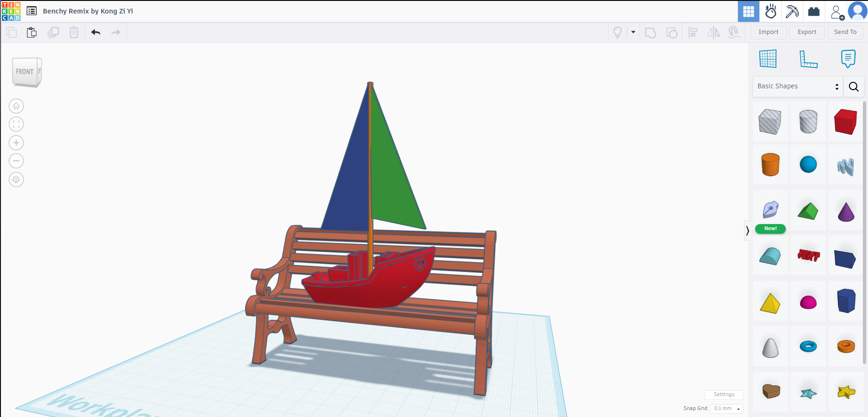Toggle orthographic perspective view cube button
This screenshot has height=417, width=868.
pyautogui.click(x=16, y=179)
